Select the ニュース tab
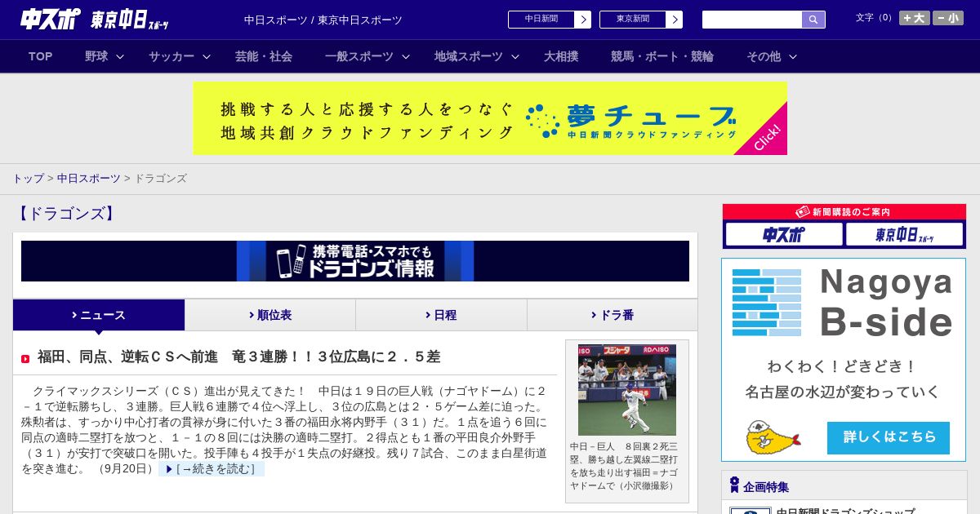980x514 pixels. 99,315
